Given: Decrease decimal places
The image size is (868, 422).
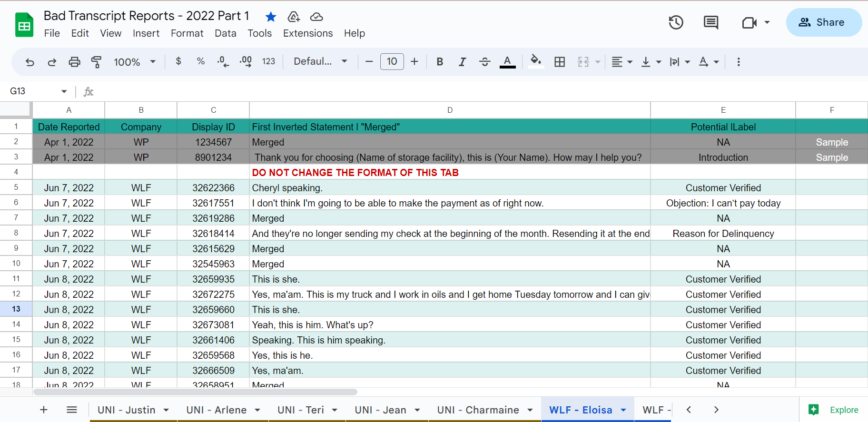Looking at the screenshot, I should [x=223, y=61].
